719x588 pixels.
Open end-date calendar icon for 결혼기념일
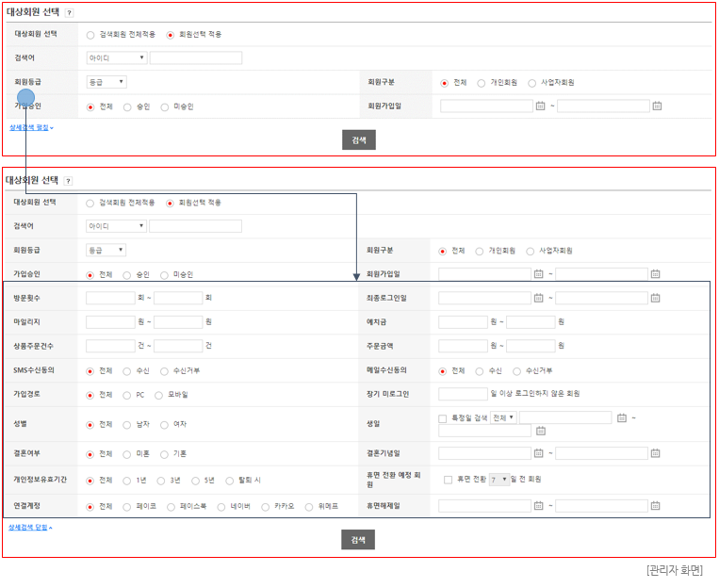click(x=655, y=453)
